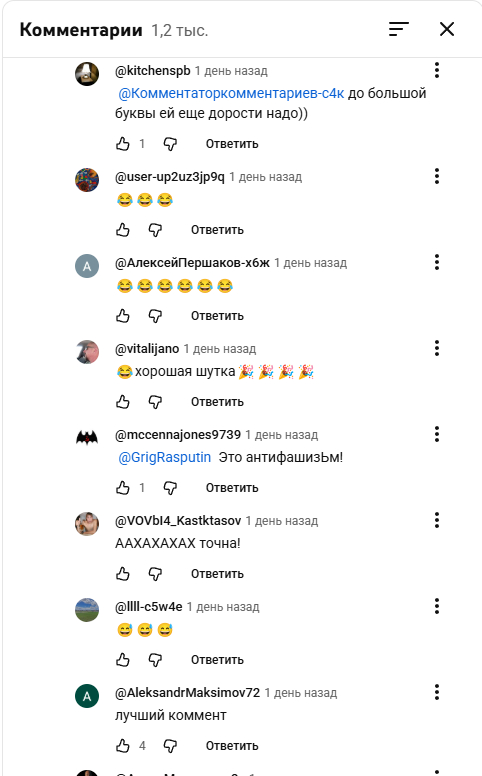This screenshot has height=776, width=482.
Task: Open three-dot menu for @vitalijano comment
Action: tap(437, 348)
